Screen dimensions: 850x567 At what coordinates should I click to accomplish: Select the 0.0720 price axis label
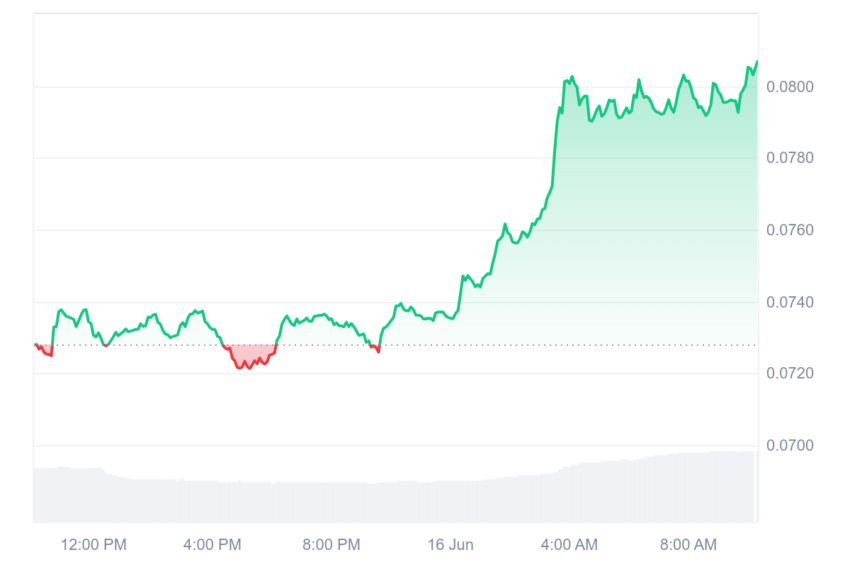click(789, 373)
